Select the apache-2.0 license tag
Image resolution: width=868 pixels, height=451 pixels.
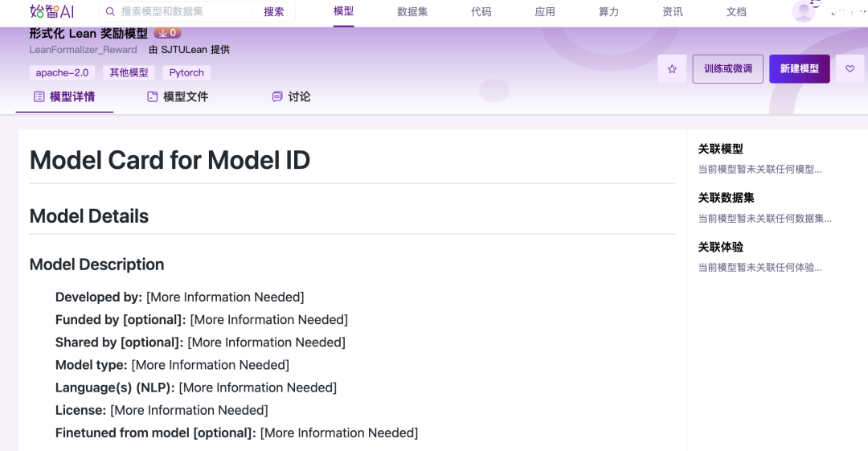(x=62, y=72)
